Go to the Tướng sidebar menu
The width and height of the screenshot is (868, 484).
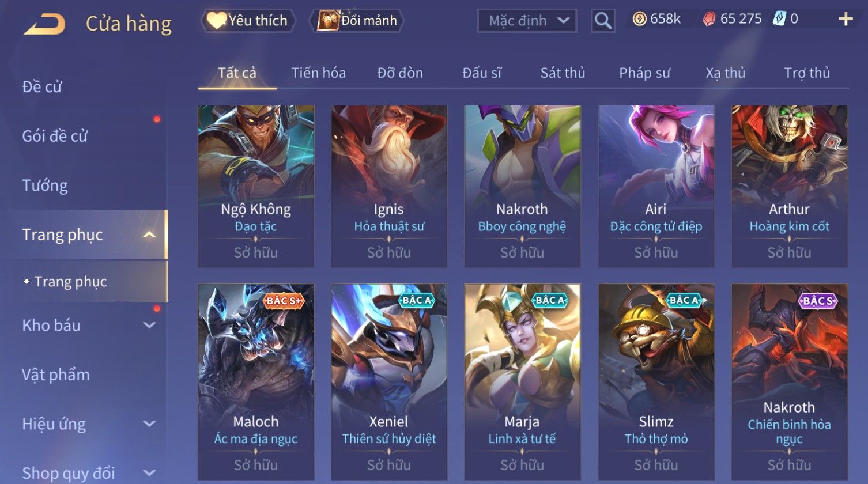45,186
